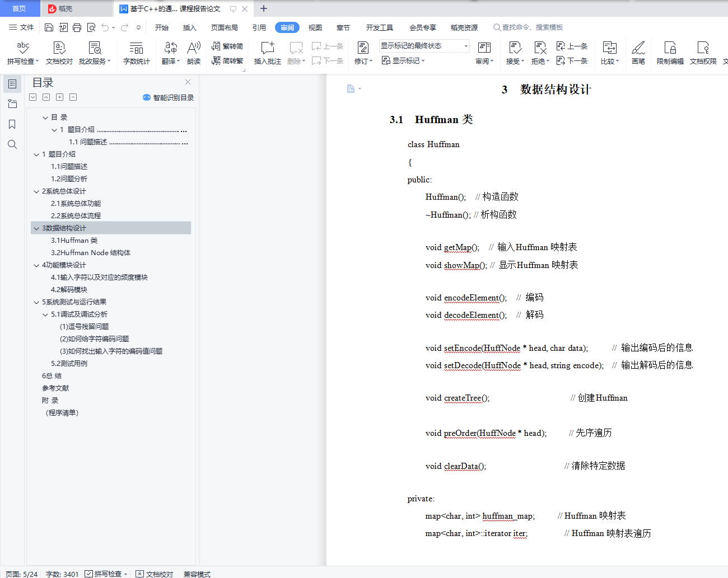Click the 查找命令、搜索模板 search box

point(528,27)
